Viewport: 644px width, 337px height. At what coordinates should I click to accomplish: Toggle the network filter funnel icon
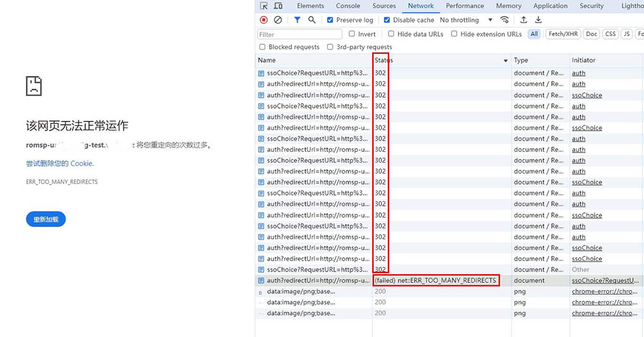[297, 20]
